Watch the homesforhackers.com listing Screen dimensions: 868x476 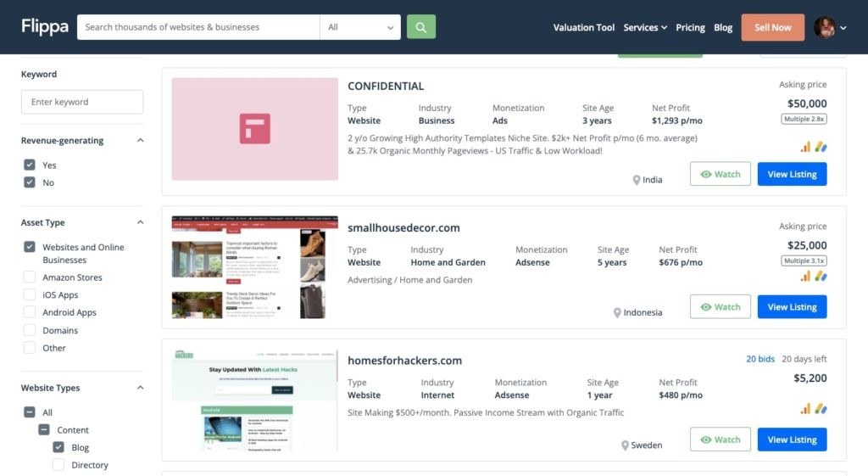coord(720,440)
